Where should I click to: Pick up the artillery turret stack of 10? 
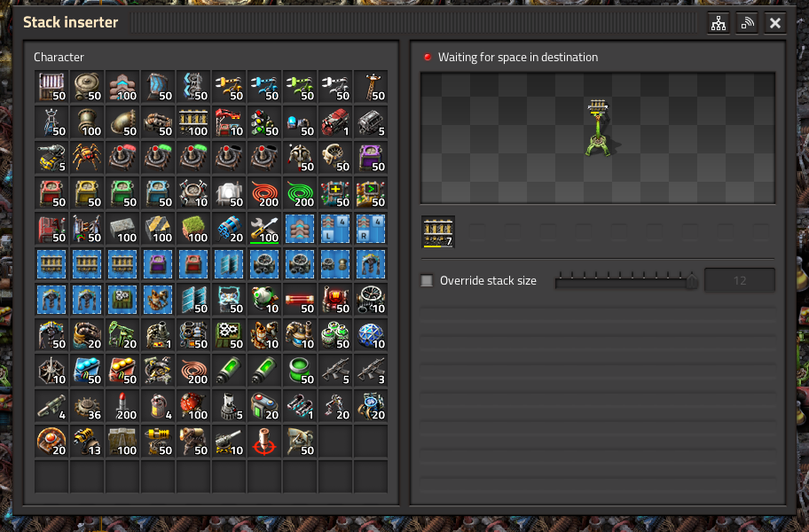[x=229, y=442]
